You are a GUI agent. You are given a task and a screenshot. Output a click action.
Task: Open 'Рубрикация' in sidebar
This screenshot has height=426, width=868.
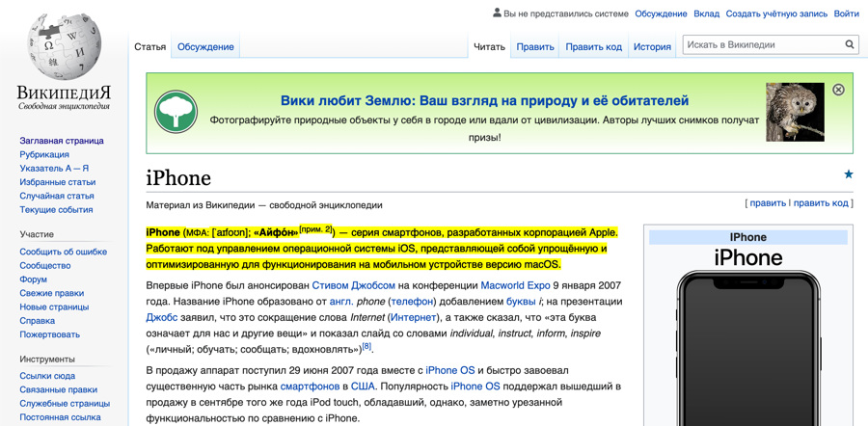[x=44, y=154]
